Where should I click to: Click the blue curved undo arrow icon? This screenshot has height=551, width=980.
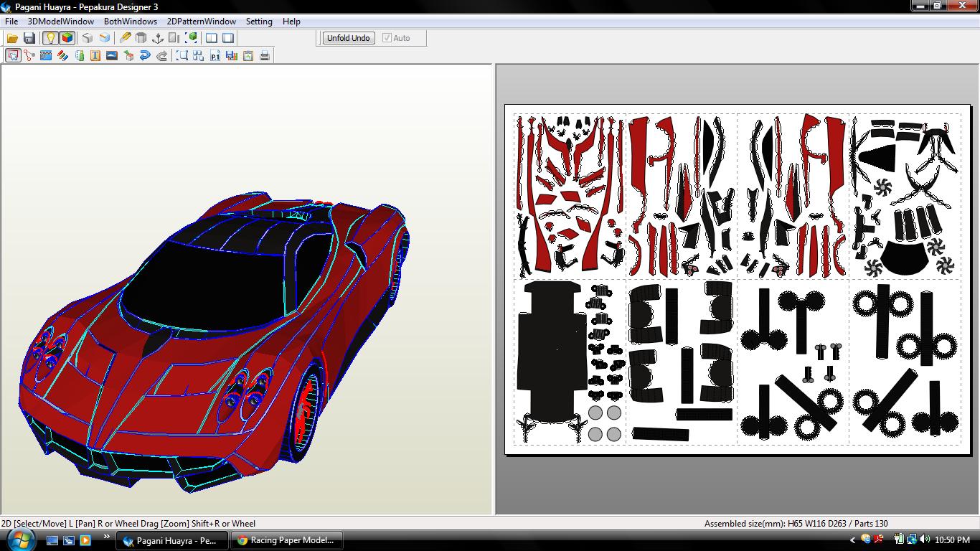(x=145, y=55)
